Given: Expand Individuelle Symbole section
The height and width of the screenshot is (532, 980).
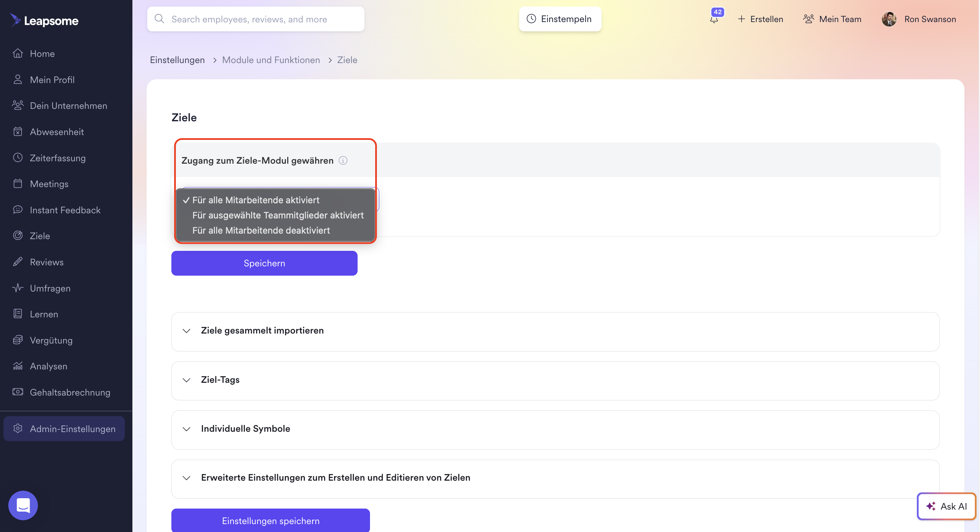Looking at the screenshot, I should pos(556,429).
